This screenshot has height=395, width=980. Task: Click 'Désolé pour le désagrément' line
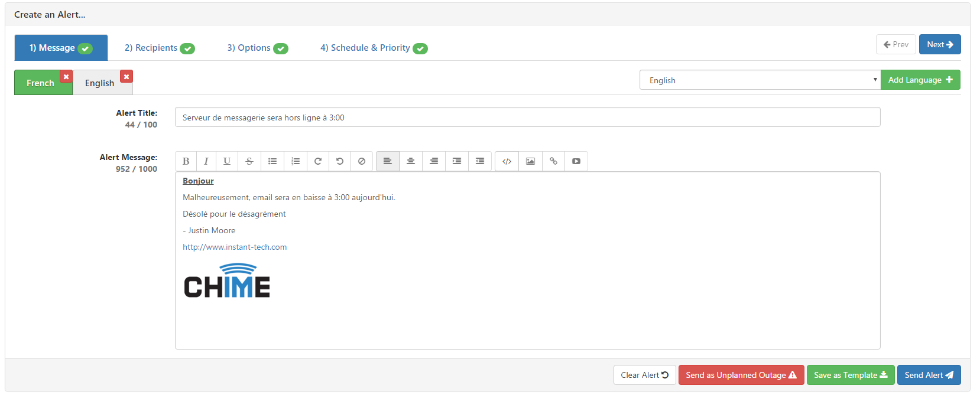(x=234, y=214)
